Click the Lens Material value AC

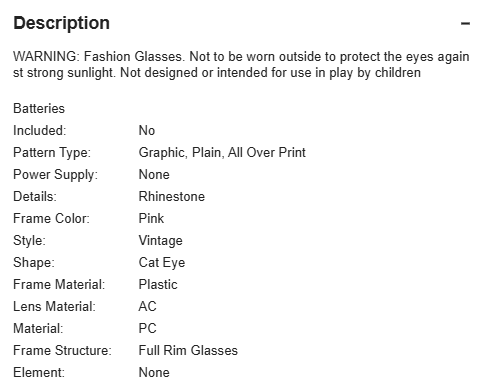tap(147, 306)
